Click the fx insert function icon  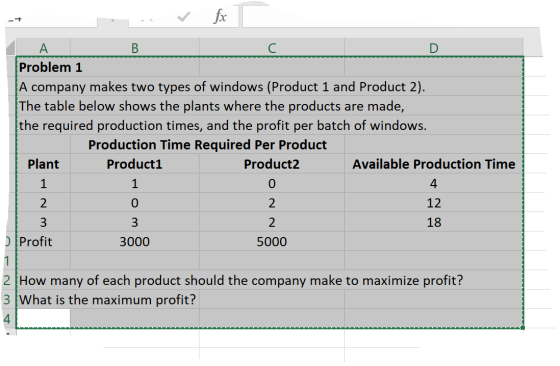[x=220, y=16]
